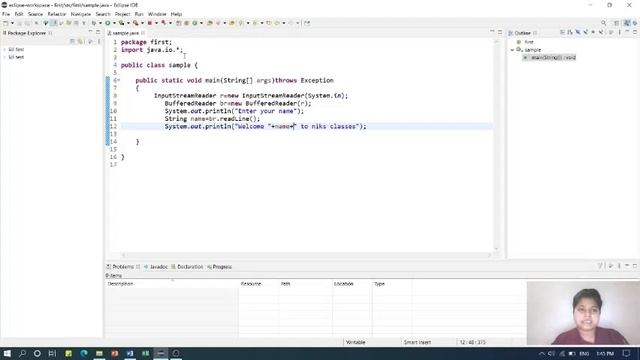This screenshot has width=640, height=360.
Task: Click the Pin Editor icon at toolbar end
Action: click(307, 23)
